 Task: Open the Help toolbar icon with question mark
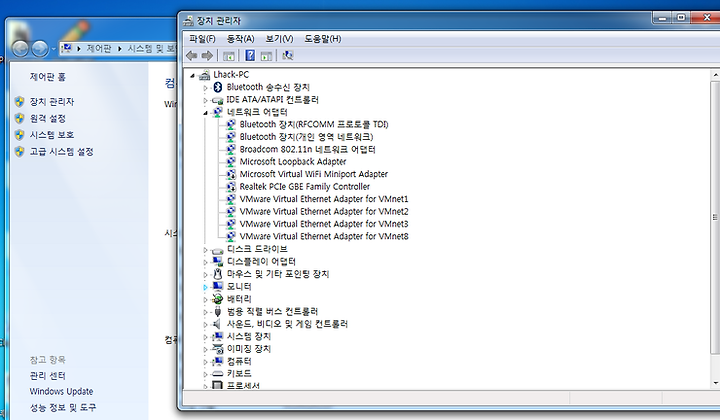(x=250, y=56)
